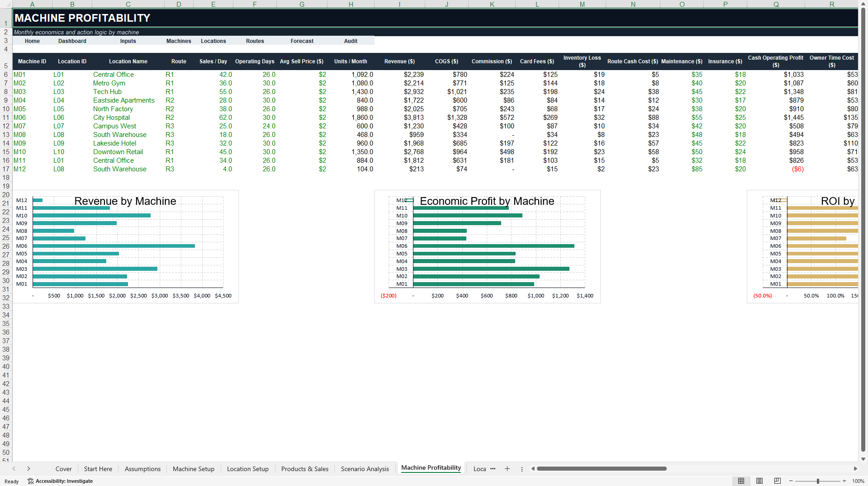Select the Eastside Apartments location cell
This screenshot has width=868, height=486.
coord(128,100)
